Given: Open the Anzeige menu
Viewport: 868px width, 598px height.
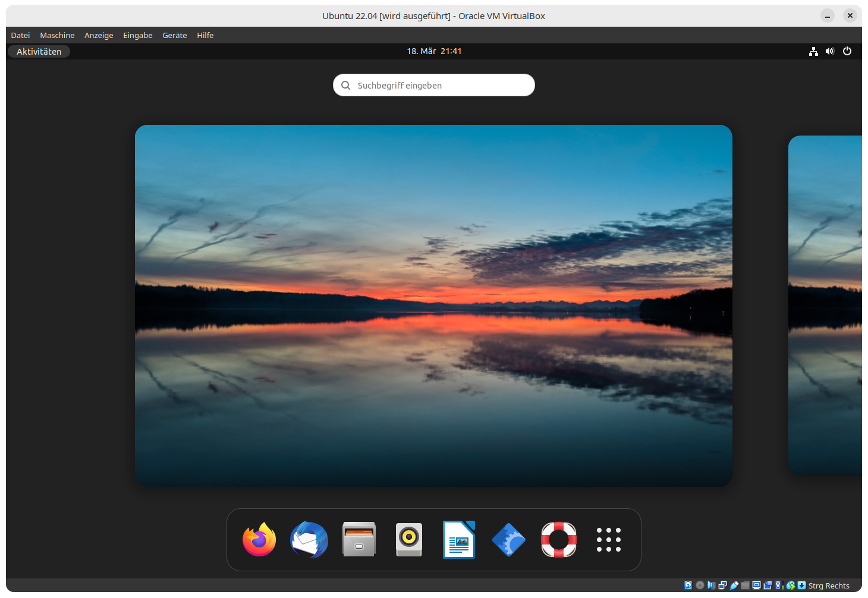Looking at the screenshot, I should (x=99, y=35).
